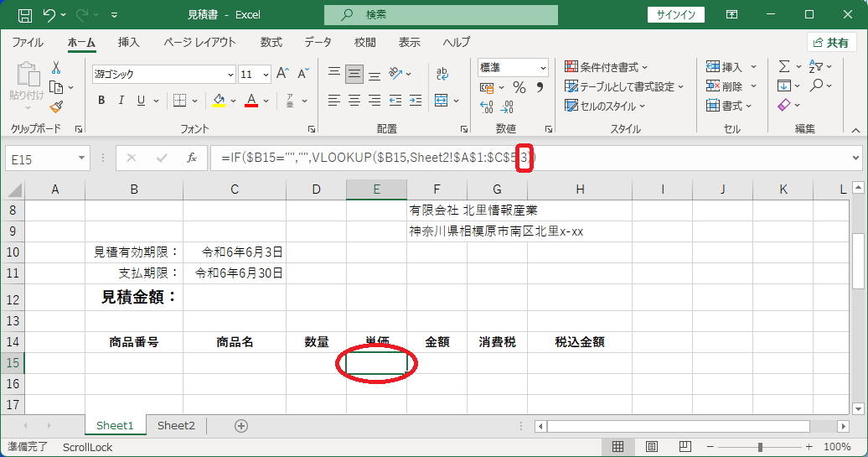Copy the selection using the copy icon
The image size is (868, 457).
point(56,87)
